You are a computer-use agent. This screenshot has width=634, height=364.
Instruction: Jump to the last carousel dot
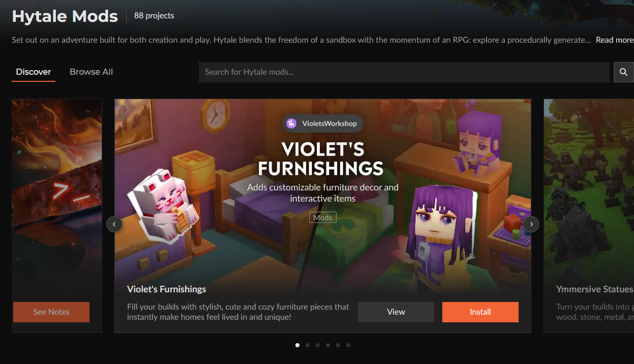pyautogui.click(x=348, y=345)
